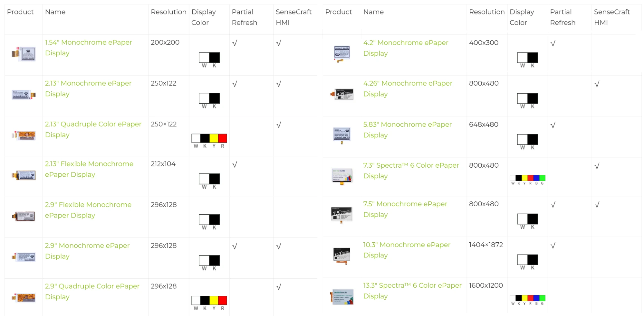This screenshot has height=316, width=644.
Task: Click the 10.3" Monochrome ePaper product thumbnail
Action: 342,256
